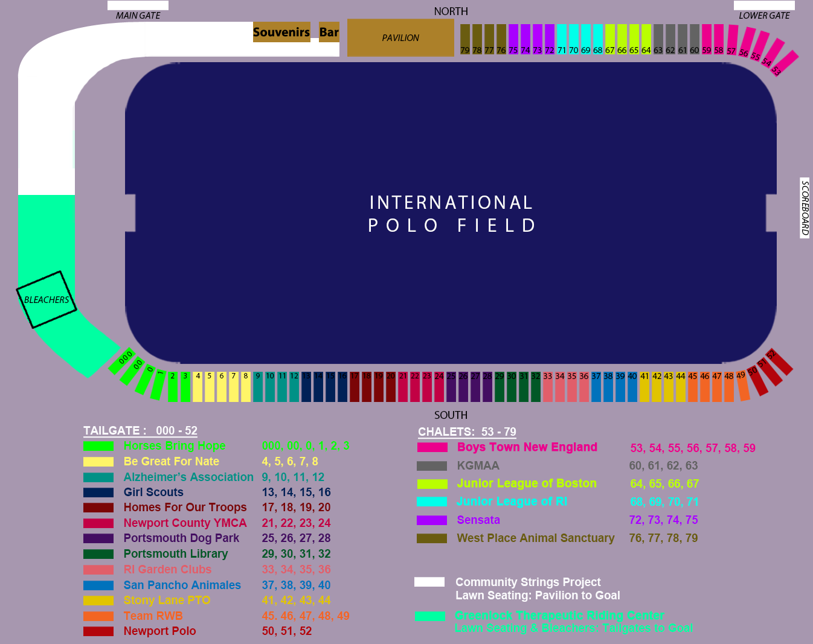
Task: Click the orange Team RWB legend swatch
Action: [98, 616]
